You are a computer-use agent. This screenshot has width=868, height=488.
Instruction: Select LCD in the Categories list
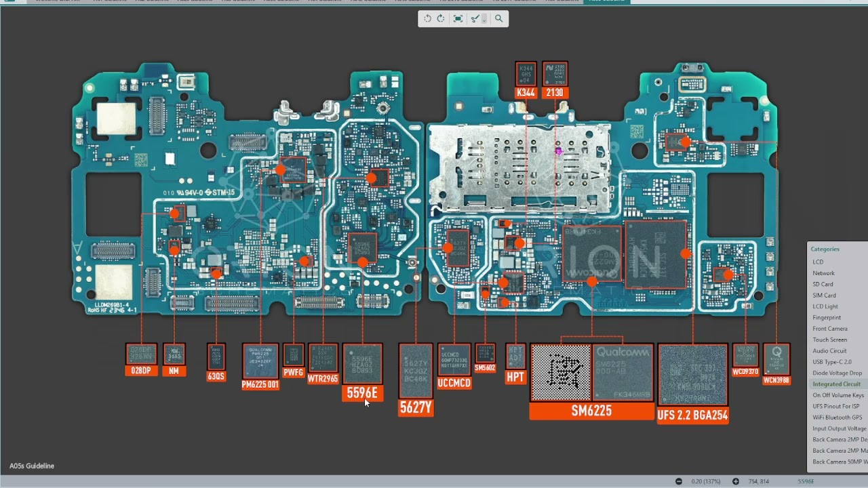(x=818, y=262)
